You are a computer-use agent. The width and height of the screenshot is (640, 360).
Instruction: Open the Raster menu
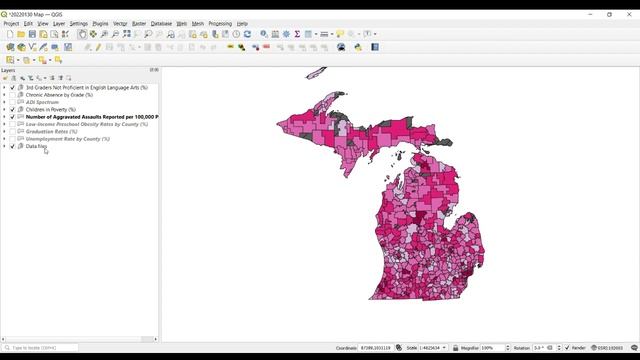[x=139, y=24]
